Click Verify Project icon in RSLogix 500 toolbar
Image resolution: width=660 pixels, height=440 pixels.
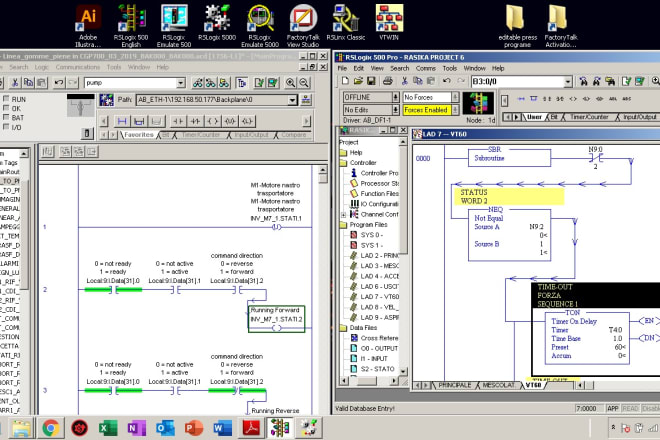click(640, 81)
